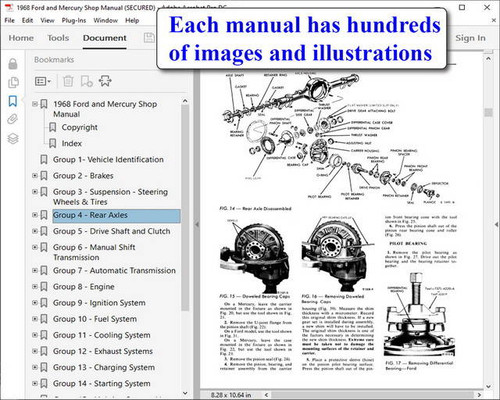The width and height of the screenshot is (500, 400).
Task: Collapse the 1968 Ford and Mercury Shop Manual bookmark
Action: pos(35,104)
